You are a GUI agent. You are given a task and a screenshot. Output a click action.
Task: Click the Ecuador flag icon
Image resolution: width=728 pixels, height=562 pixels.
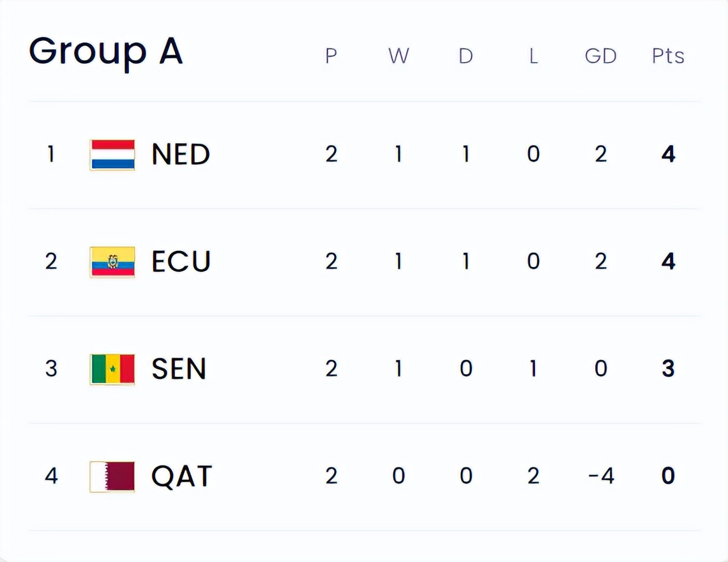click(112, 262)
